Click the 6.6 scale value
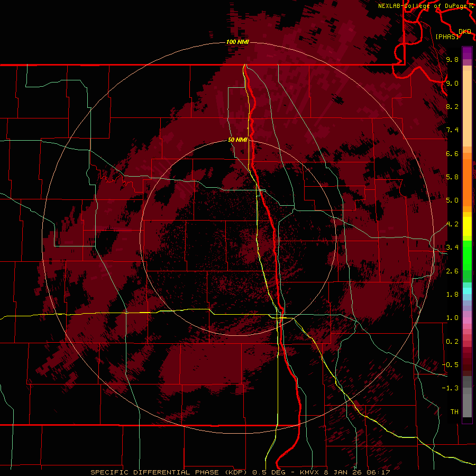The image size is (476, 476). pyautogui.click(x=452, y=153)
